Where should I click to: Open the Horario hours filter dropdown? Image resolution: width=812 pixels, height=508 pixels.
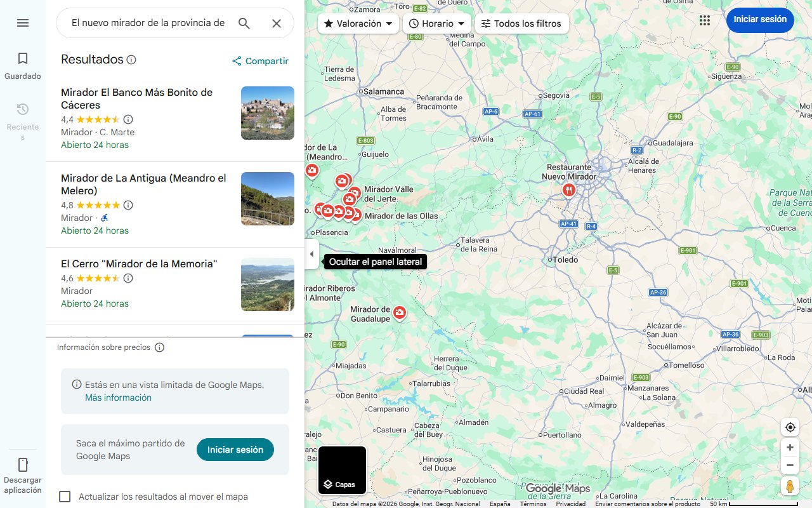pyautogui.click(x=437, y=23)
